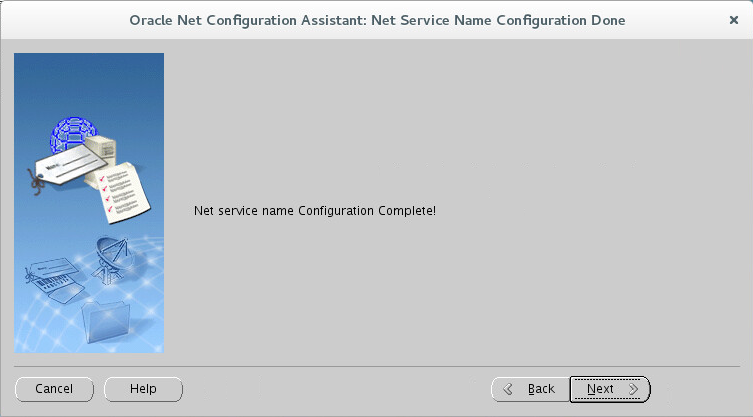The width and height of the screenshot is (753, 417).
Task: Click the left chevron on Back
Action: (508, 389)
